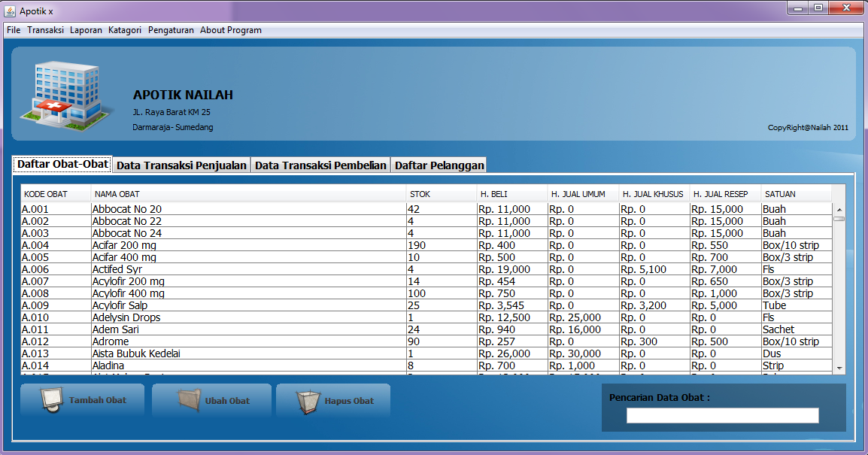Viewport: 868px width, 455px height.
Task: Select the Adelysin Drops row
Action: click(x=426, y=317)
